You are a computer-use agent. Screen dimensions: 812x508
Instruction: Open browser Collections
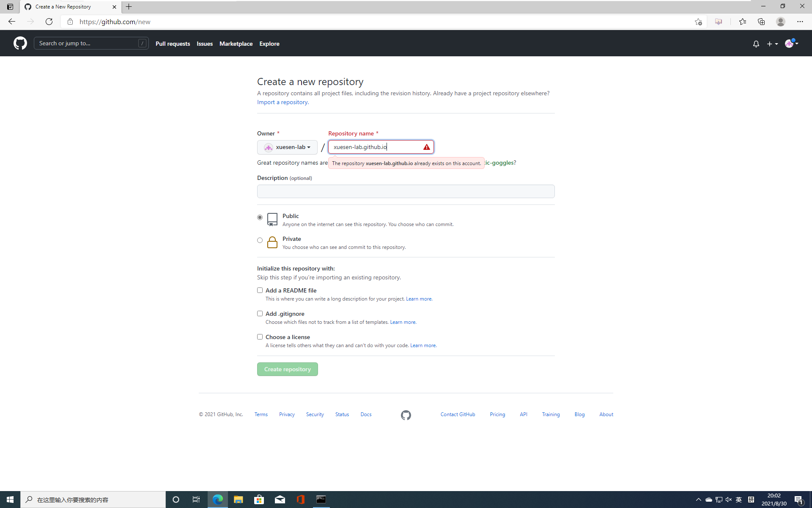point(761,22)
